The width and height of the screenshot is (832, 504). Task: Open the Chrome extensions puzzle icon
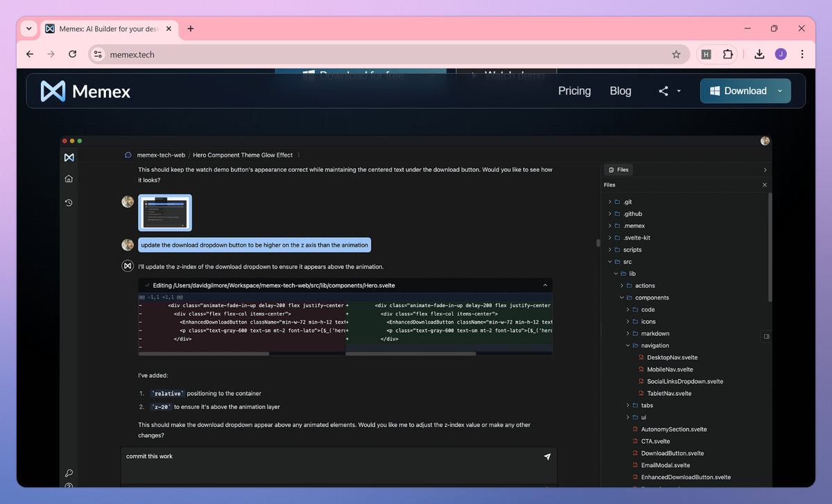(727, 54)
